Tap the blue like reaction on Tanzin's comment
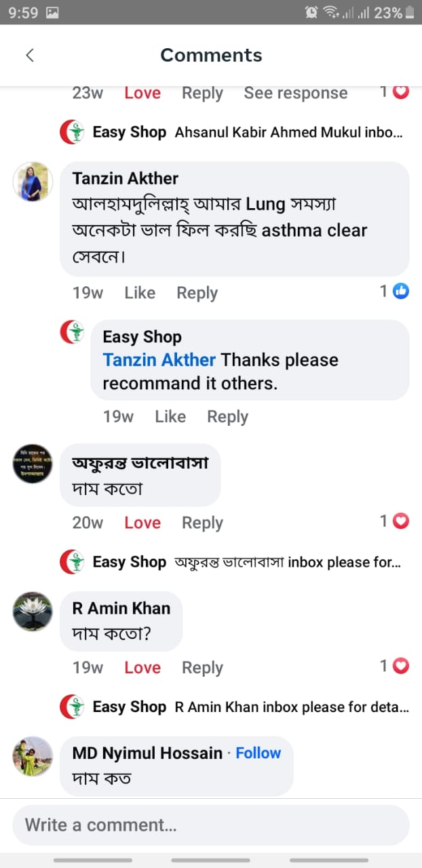The width and height of the screenshot is (422, 868). click(x=401, y=292)
